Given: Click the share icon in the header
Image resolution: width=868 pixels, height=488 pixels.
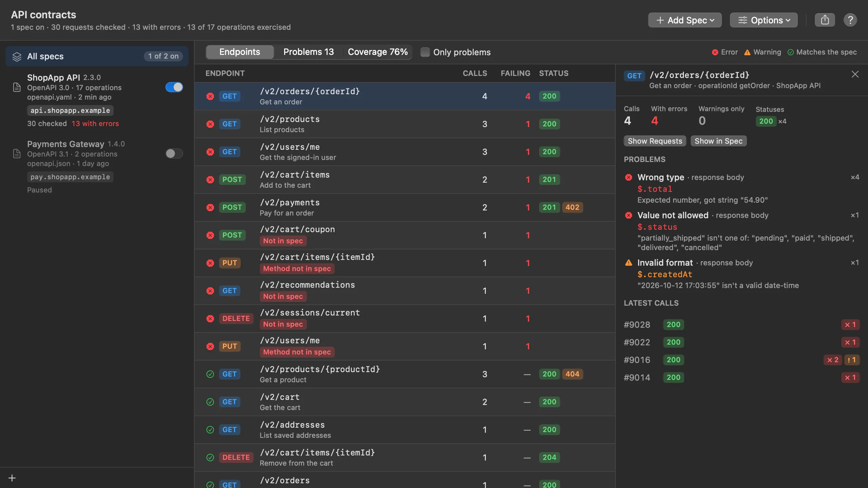Looking at the screenshot, I should click(x=825, y=20).
